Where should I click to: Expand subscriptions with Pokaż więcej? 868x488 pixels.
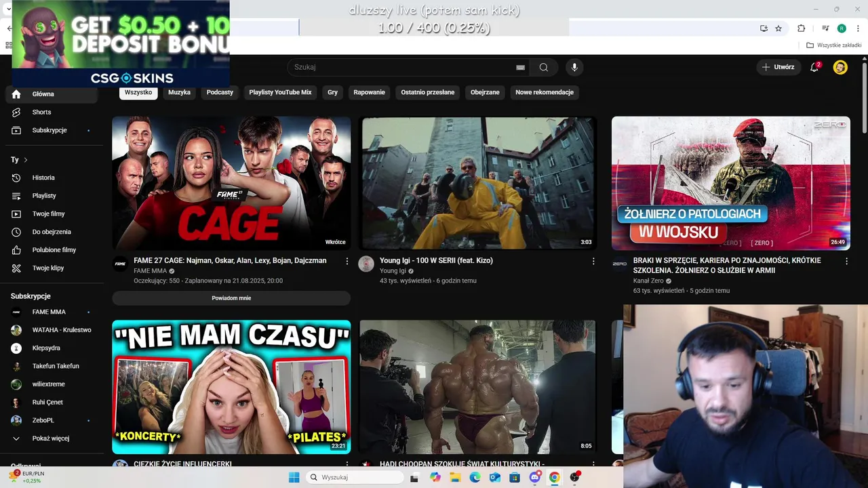click(x=52, y=439)
